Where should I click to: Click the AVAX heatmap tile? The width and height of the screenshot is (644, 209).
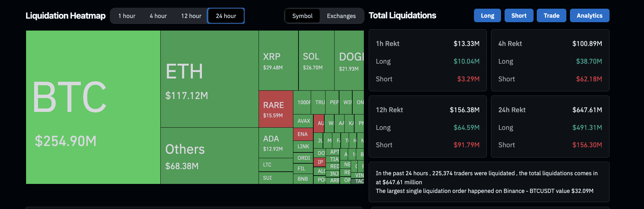point(303,121)
